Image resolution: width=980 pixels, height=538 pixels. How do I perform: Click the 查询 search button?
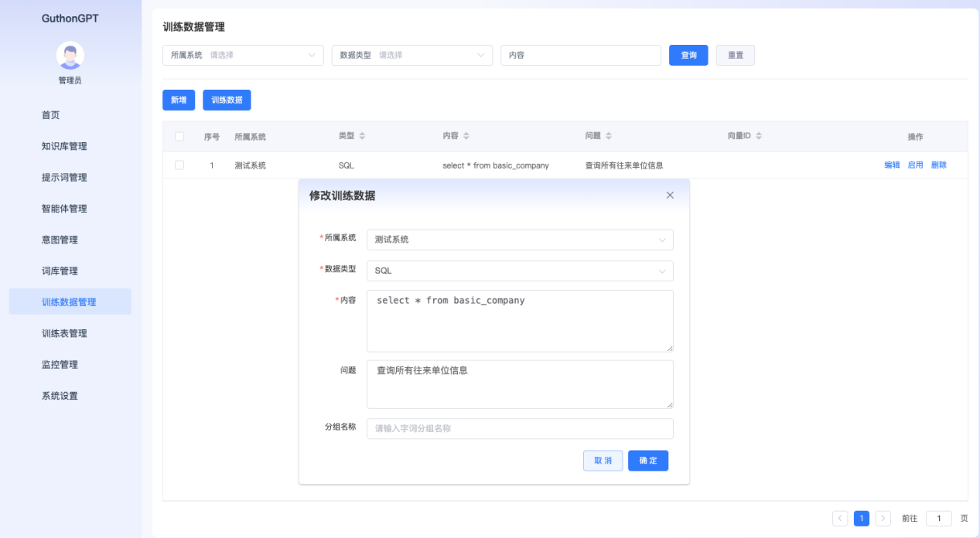pyautogui.click(x=688, y=55)
